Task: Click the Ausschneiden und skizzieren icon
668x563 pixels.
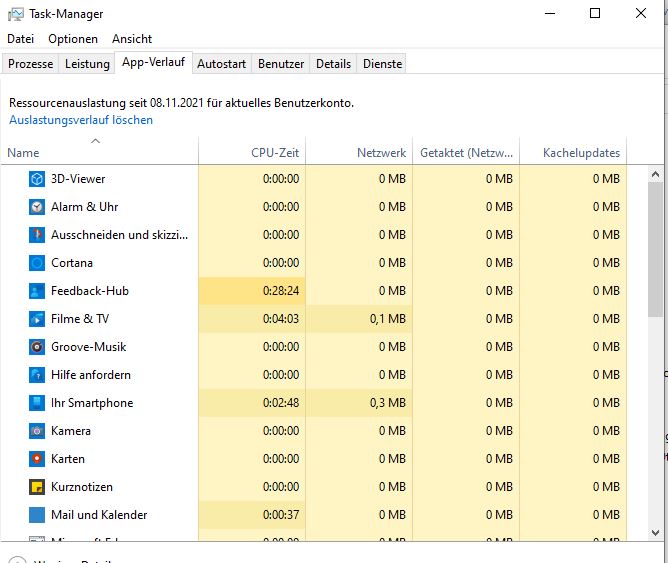Action: pos(37,235)
